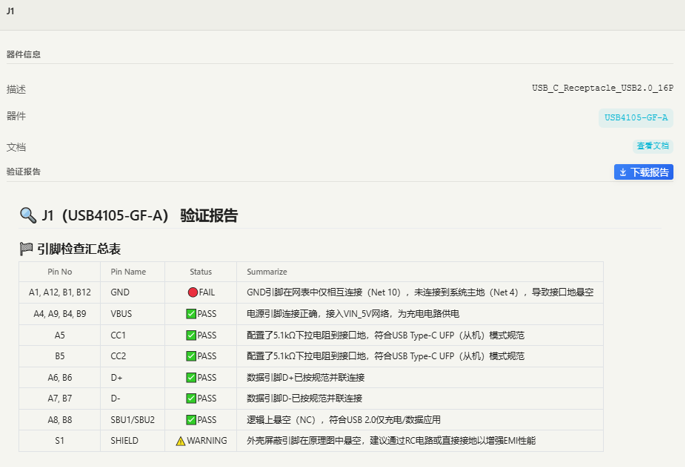This screenshot has width=685, height=467.
Task: Click the summary 数据引脚D+已按规范并联连接
Action: 305,377
